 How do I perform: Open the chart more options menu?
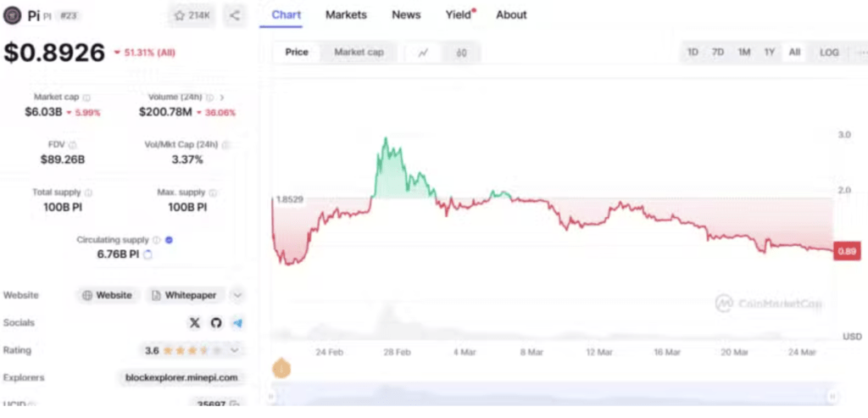click(861, 53)
